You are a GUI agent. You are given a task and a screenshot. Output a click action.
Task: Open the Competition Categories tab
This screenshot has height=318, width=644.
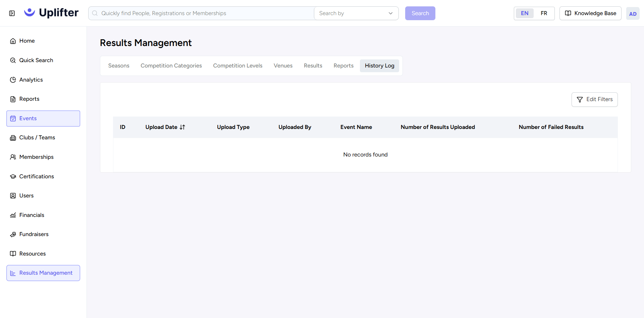pos(171,66)
